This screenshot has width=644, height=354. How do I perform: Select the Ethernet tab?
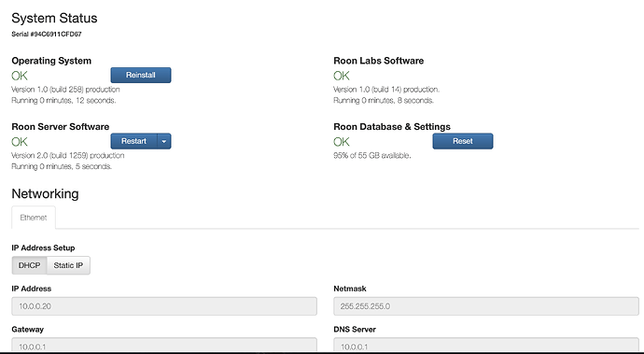(34, 218)
